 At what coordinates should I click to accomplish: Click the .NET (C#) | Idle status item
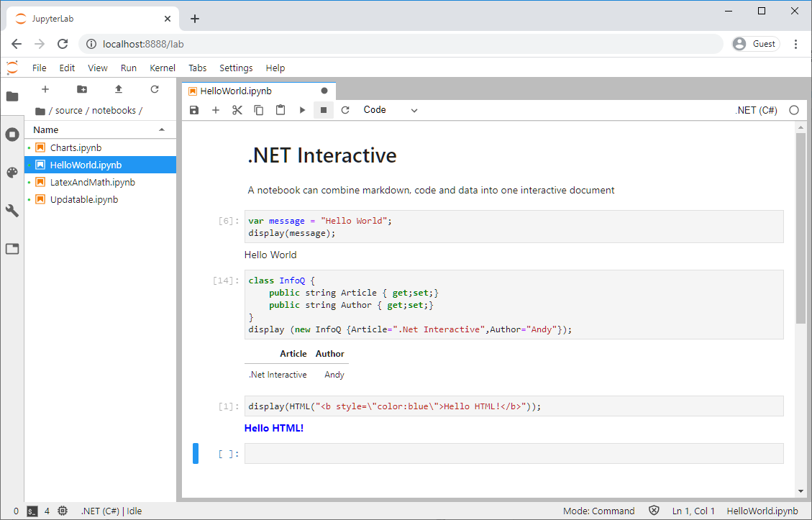coord(111,511)
